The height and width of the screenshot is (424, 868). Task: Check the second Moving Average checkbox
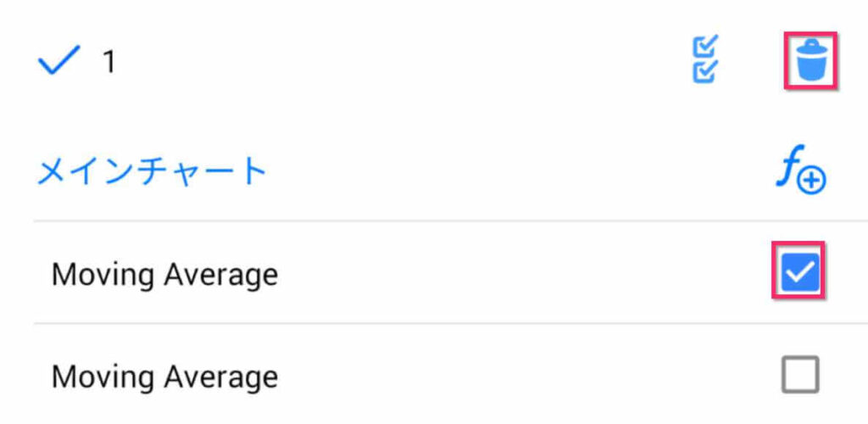[x=799, y=374]
